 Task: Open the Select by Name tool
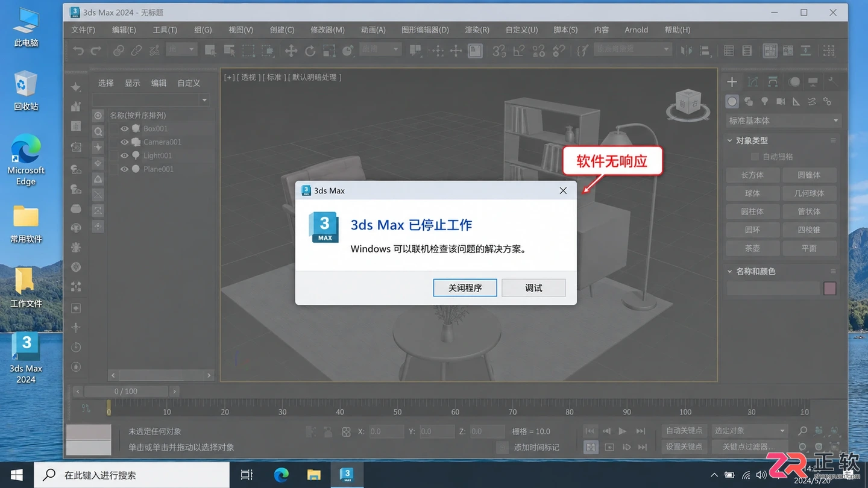tap(229, 51)
